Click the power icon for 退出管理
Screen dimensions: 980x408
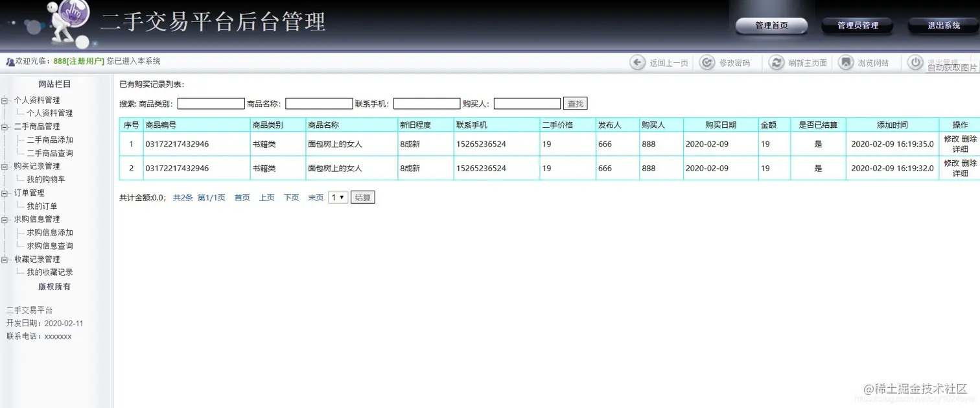(x=915, y=62)
